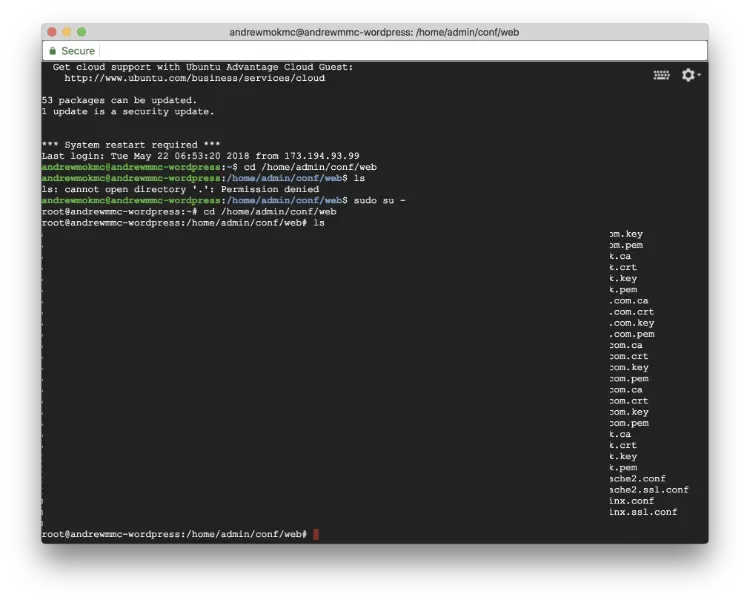Maximize window using the green button
Viewport: 750px width, 603px height.
pos(81,32)
